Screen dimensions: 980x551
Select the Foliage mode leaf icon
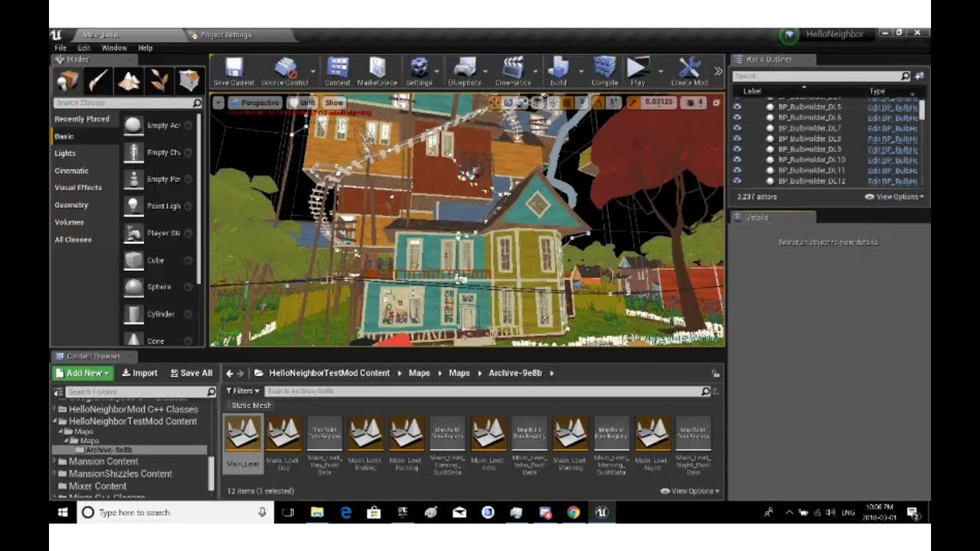159,80
